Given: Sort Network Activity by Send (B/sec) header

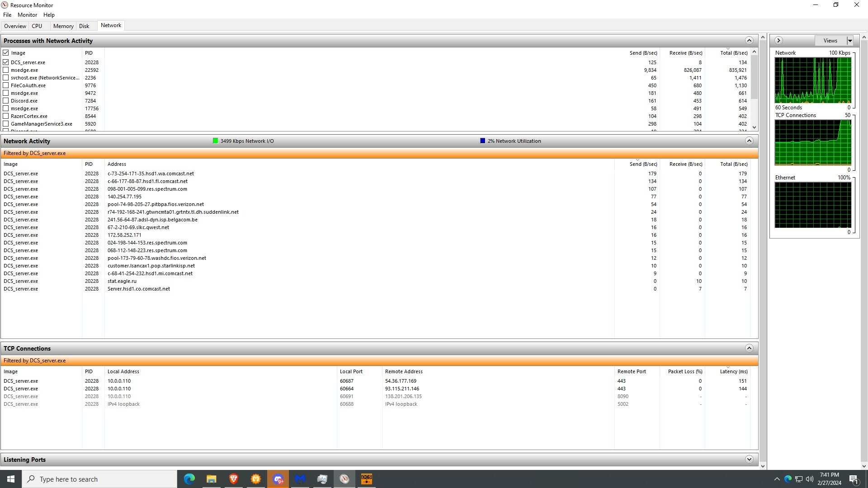Looking at the screenshot, I should pyautogui.click(x=637, y=164).
